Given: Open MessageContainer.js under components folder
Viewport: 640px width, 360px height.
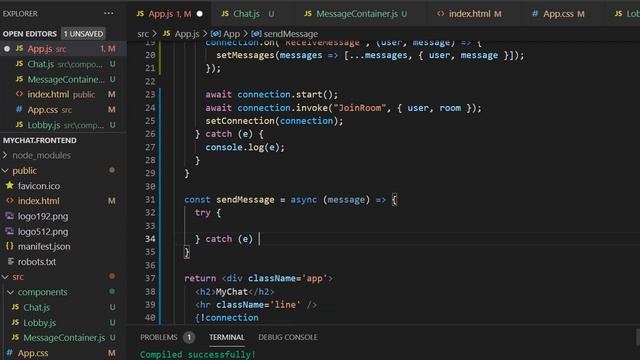Looking at the screenshot, I should (x=63, y=338).
